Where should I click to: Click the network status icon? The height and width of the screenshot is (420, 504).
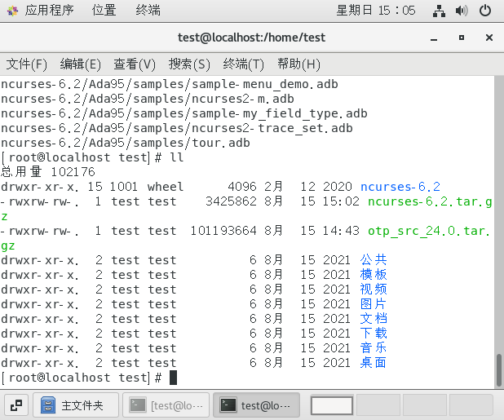click(x=439, y=11)
